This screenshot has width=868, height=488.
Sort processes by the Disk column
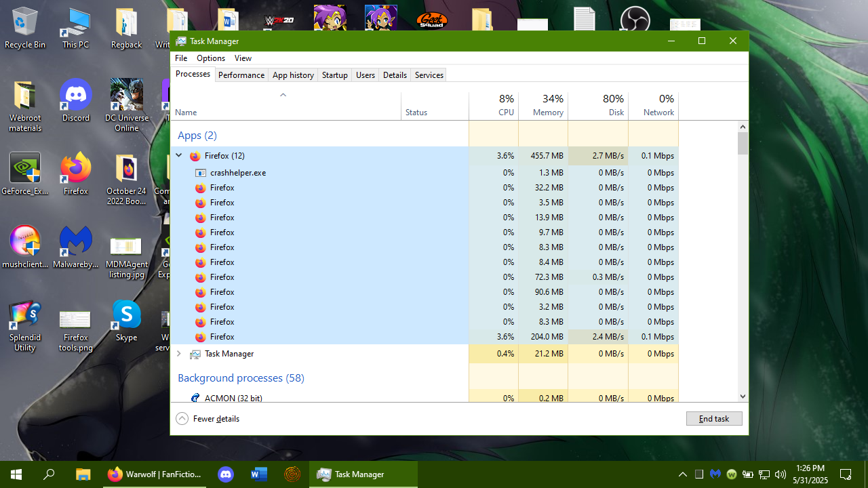598,106
